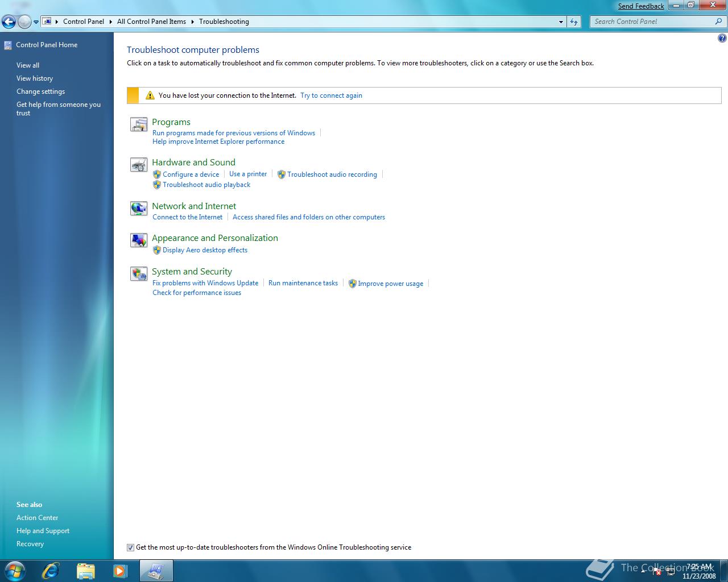728x582 pixels.
Task: Run programs made for previous versions of Windows
Action: (234, 133)
